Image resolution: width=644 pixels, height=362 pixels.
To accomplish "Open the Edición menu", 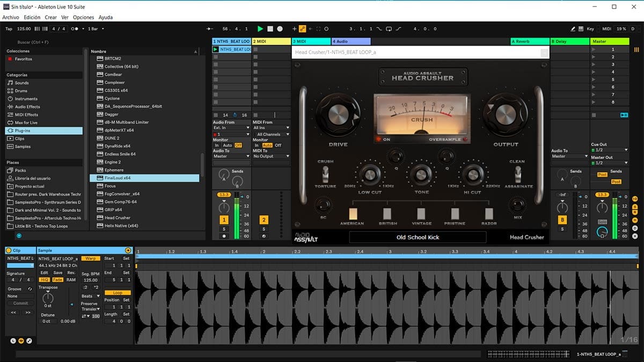I will pyautogui.click(x=32, y=18).
